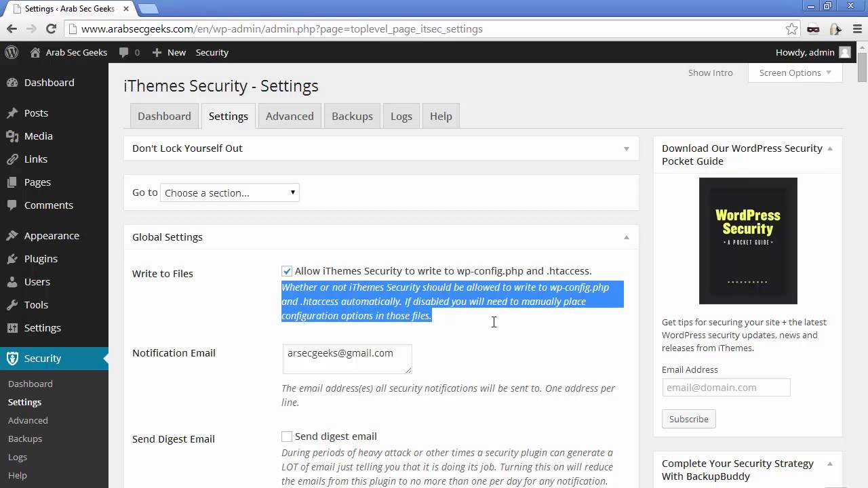The width and height of the screenshot is (868, 488).
Task: Click the Subscribe button
Action: [x=689, y=419]
